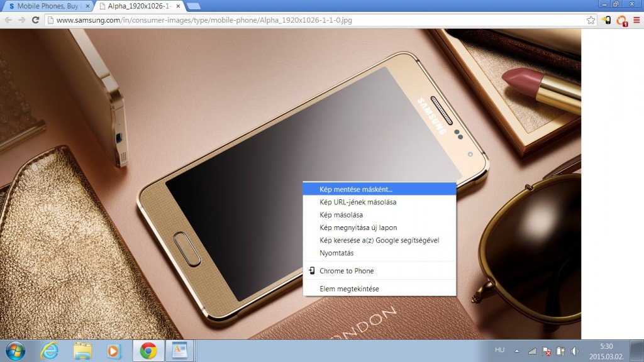Click 'Kép megnyitása új lapon' option
644x362 pixels.
pyautogui.click(x=358, y=228)
